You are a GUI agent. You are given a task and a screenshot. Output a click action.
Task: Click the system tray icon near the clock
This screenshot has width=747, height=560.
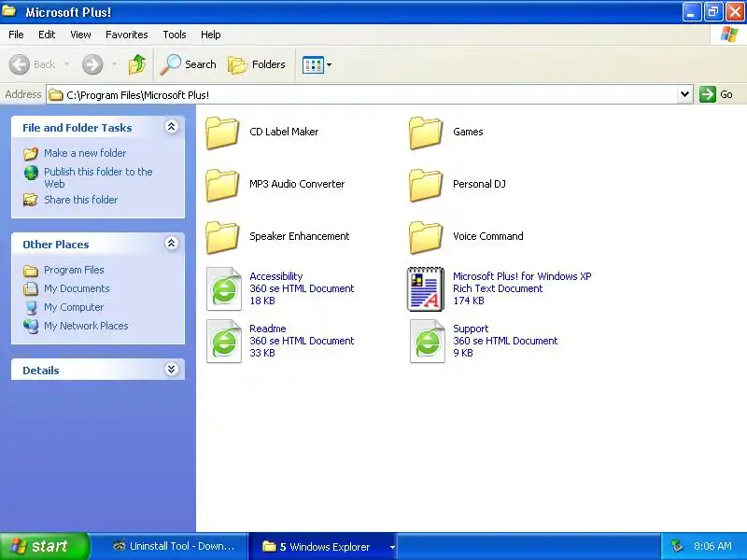pos(677,546)
